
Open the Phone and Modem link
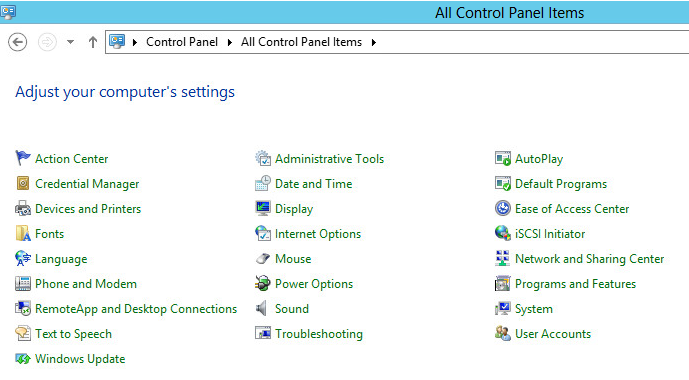click(86, 284)
